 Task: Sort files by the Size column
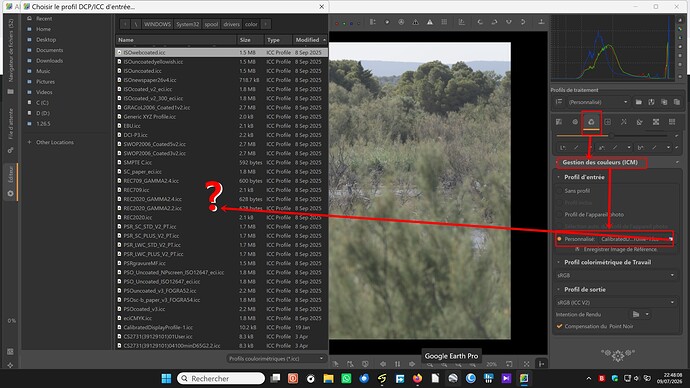(x=250, y=40)
